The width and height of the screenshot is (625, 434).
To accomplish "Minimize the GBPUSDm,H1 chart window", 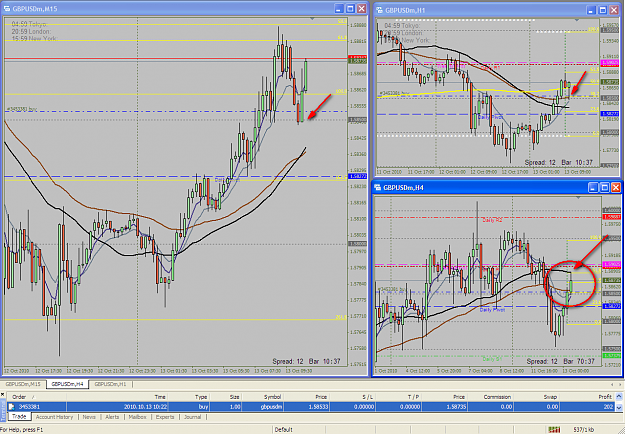I will [591, 10].
